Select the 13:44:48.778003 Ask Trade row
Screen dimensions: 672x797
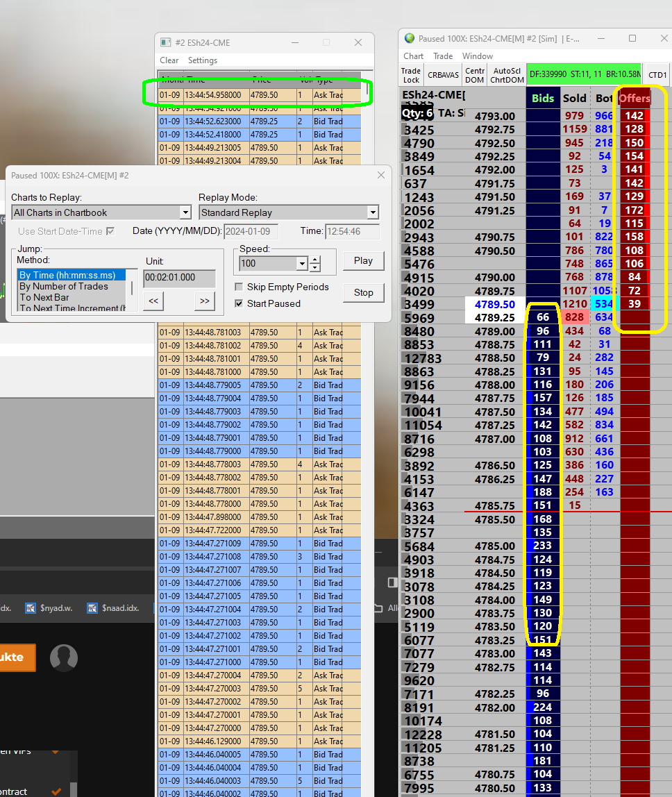pyautogui.click(x=259, y=464)
